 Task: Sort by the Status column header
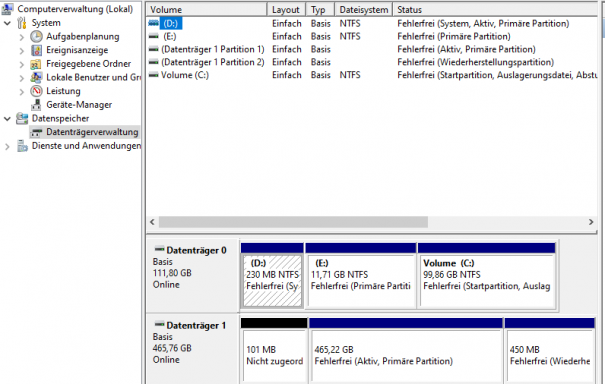pos(495,10)
